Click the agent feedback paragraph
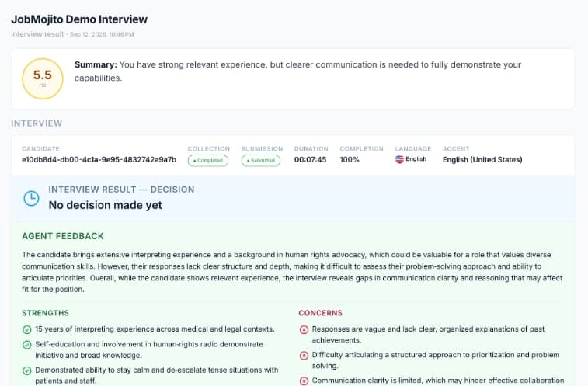Viewport: 588px width, 386px height. (292, 272)
